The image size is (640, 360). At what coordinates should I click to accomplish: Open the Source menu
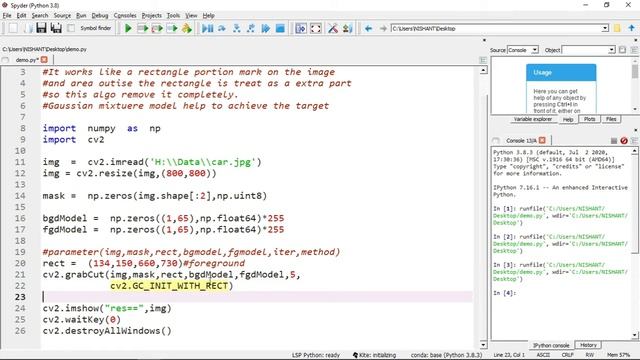pyautogui.click(x=62, y=16)
